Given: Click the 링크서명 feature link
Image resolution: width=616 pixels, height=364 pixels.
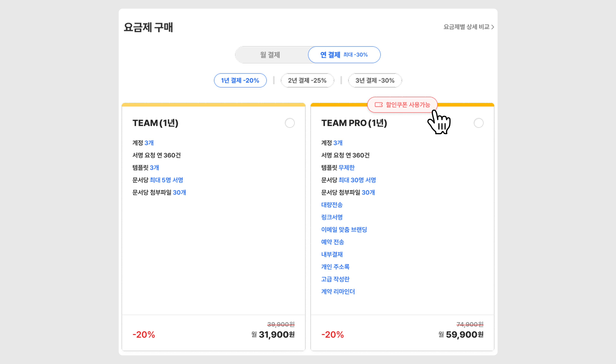Looking at the screenshot, I should (332, 217).
